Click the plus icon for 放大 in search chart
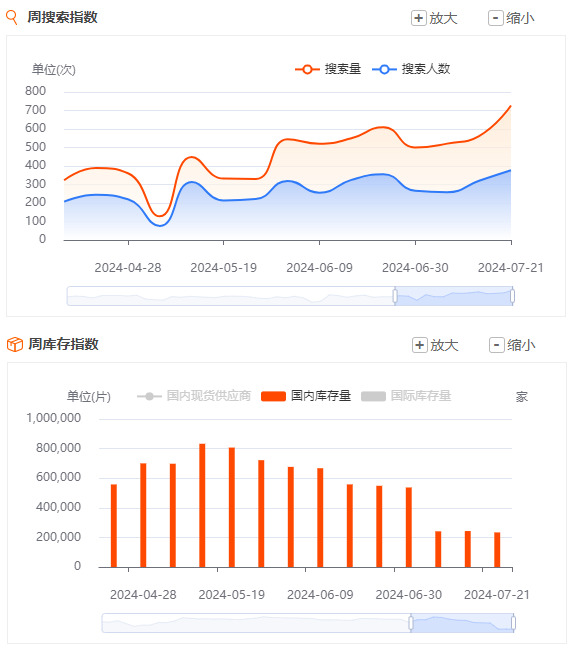 click(x=419, y=18)
